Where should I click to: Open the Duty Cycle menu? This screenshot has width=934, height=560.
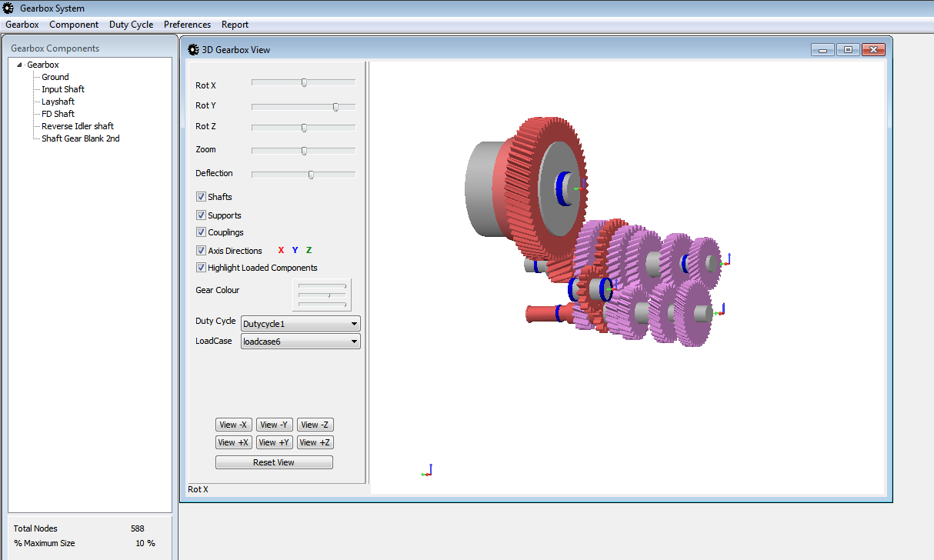(x=131, y=25)
